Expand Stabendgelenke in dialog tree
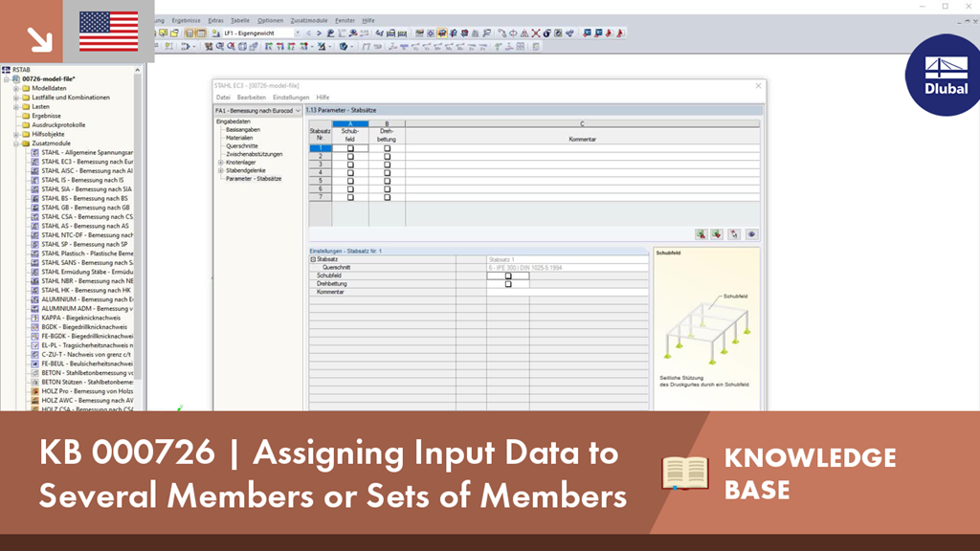Viewport: 980px width, 551px height. (x=221, y=170)
